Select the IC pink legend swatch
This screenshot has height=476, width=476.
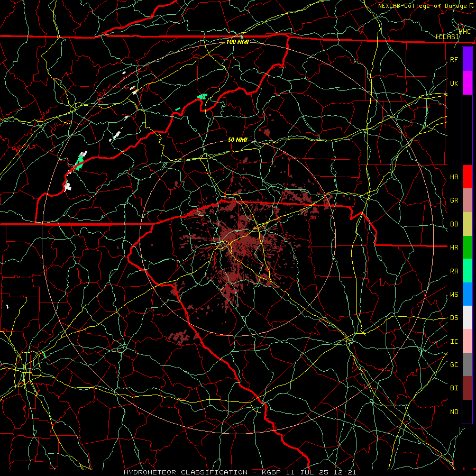(467, 341)
